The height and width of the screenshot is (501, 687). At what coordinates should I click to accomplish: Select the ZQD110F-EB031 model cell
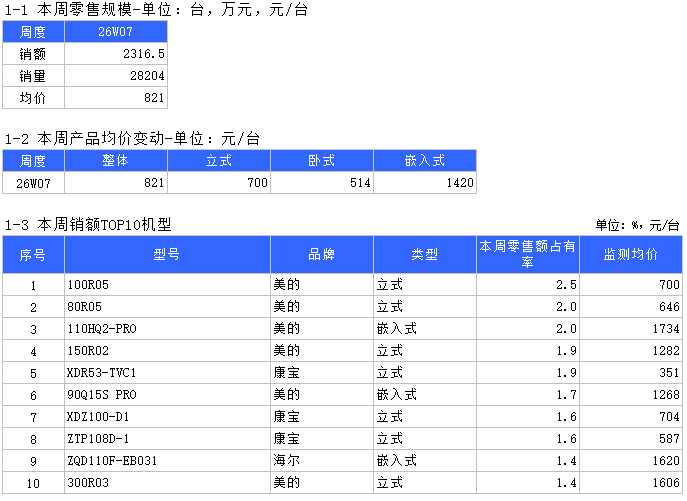click(167, 461)
